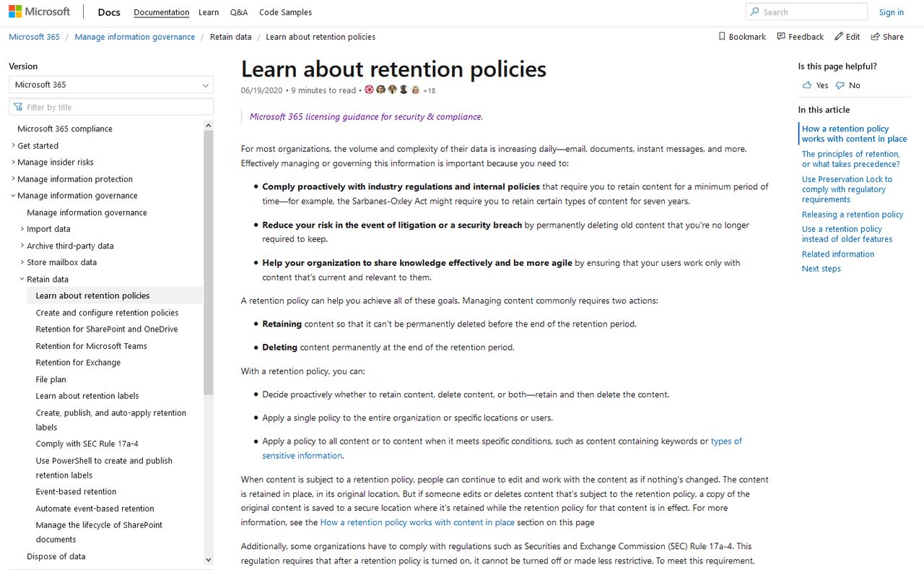Jump to Use Preservation Lock section
924x570 pixels.
point(847,189)
